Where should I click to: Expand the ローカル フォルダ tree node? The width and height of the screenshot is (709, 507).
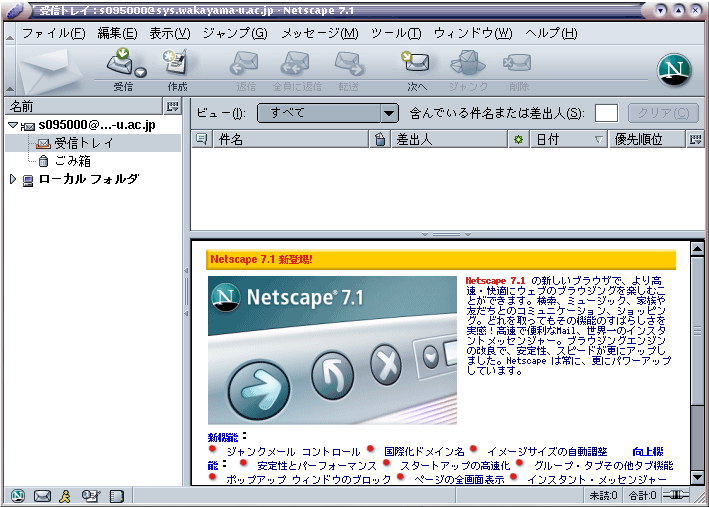13,179
